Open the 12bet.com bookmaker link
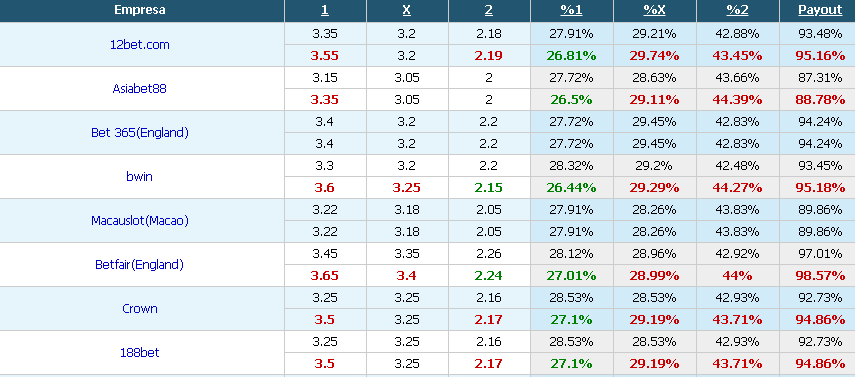 point(140,45)
